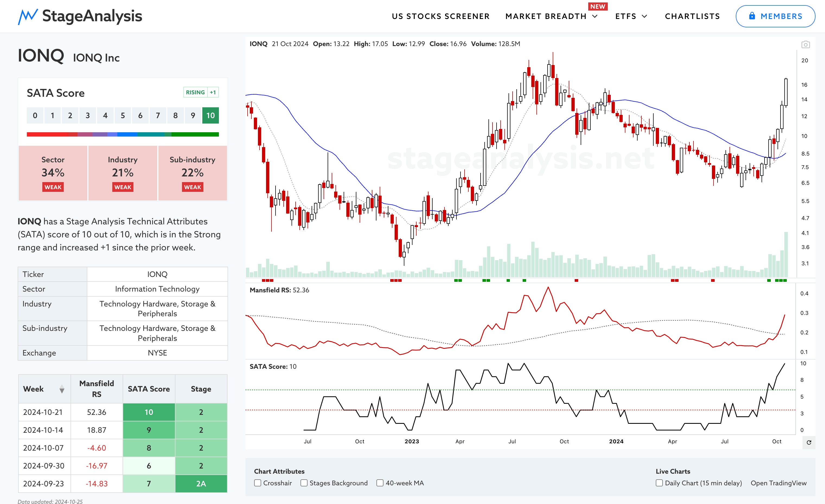Click the Information Technology sector value
Screen dimensions: 825x504
click(157, 289)
